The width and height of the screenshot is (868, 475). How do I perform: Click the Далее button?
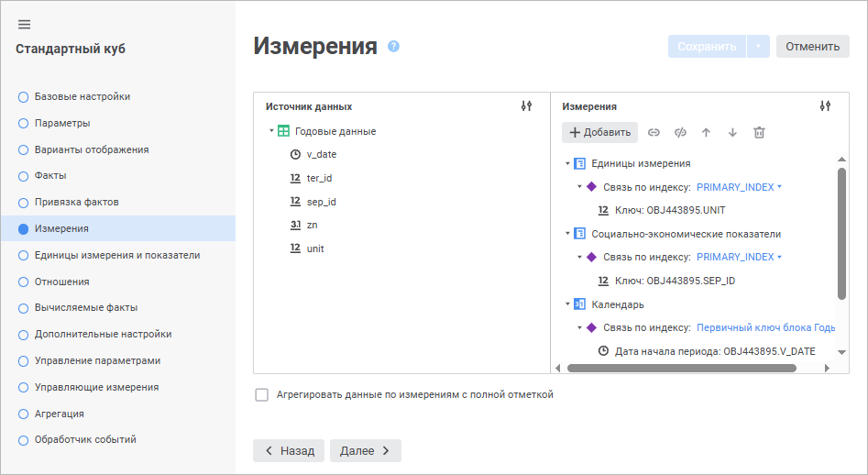[x=366, y=450]
